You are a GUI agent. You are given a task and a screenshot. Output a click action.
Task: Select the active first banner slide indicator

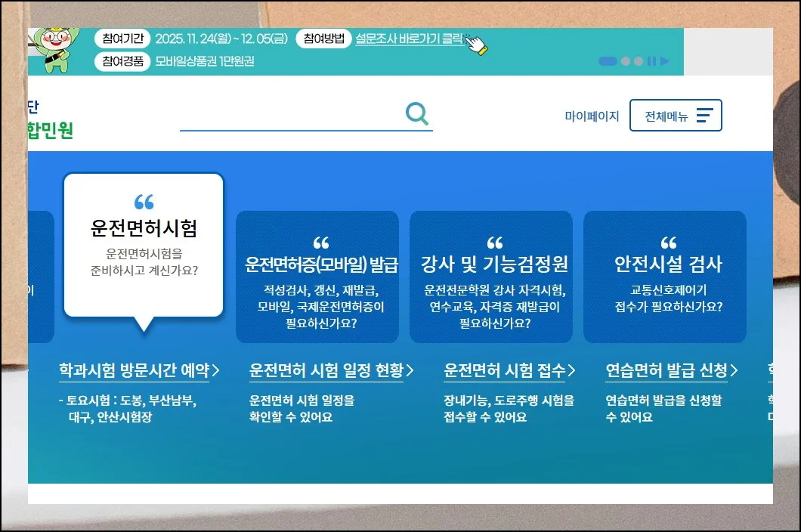click(608, 61)
